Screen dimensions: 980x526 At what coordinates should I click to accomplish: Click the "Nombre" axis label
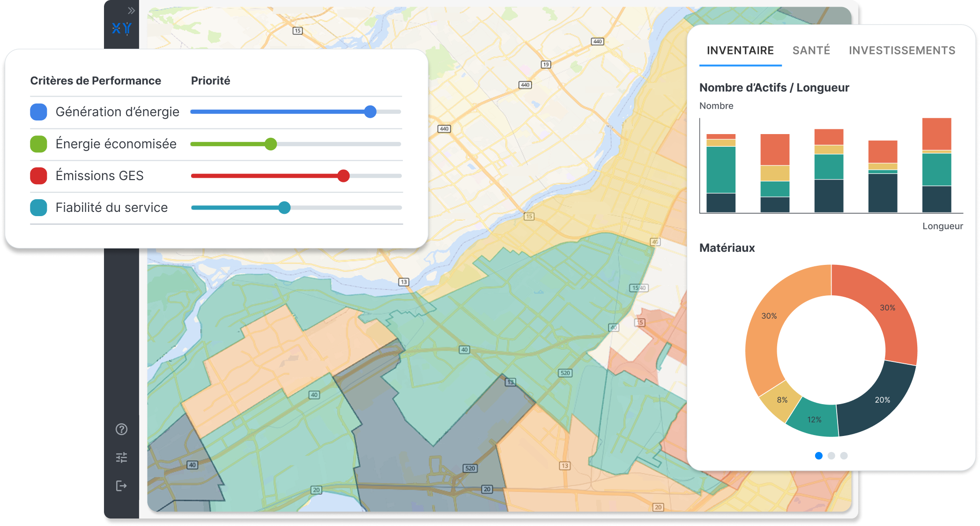point(716,106)
